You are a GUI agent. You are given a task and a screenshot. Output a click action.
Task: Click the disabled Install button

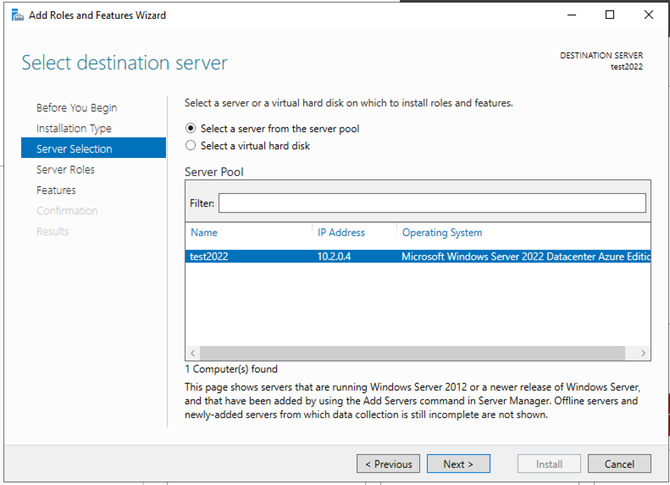[549, 464]
